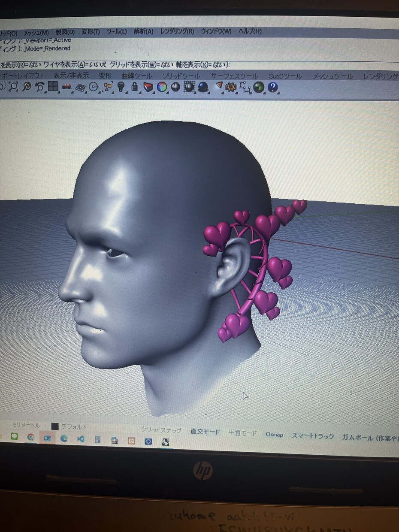The width and height of the screenshot is (399, 532).
Task: Toggle スマートトラック in the status bar
Action: coord(312,436)
